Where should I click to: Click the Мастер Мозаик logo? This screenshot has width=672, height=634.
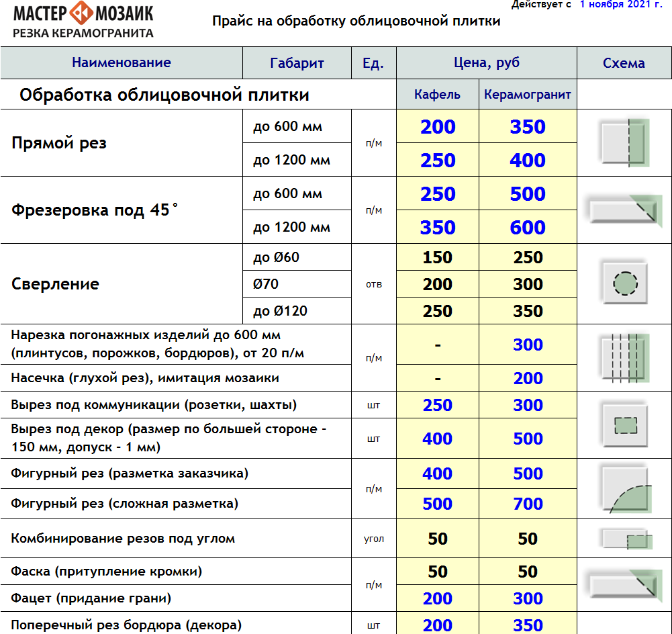click(x=83, y=20)
